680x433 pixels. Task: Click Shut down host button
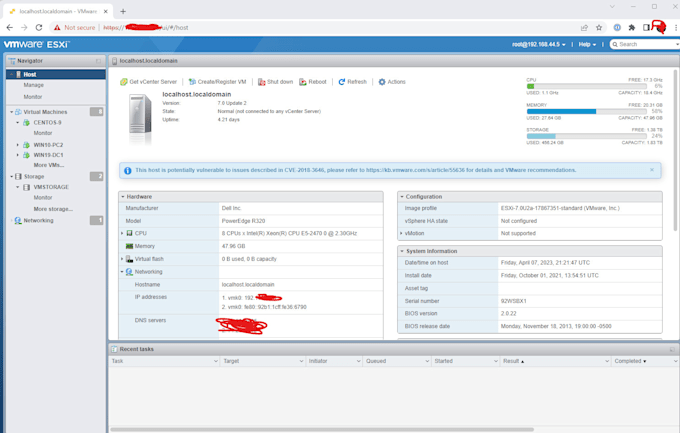point(275,82)
